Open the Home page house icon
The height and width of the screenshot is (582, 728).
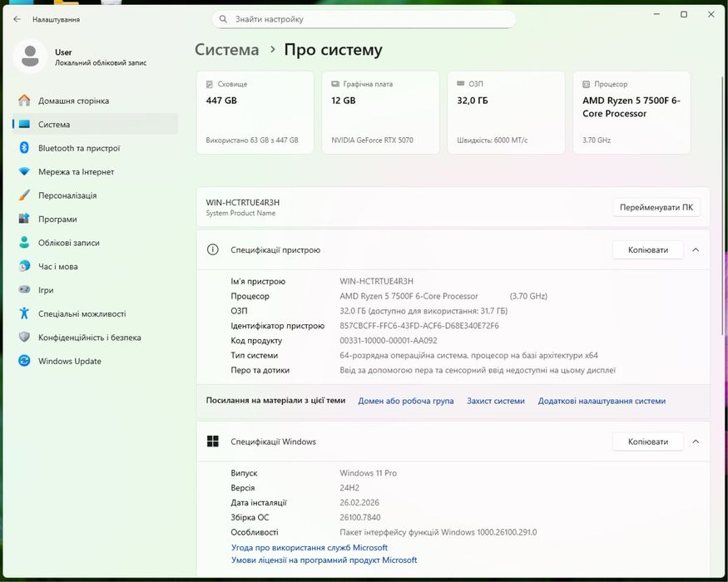pyautogui.click(x=24, y=101)
